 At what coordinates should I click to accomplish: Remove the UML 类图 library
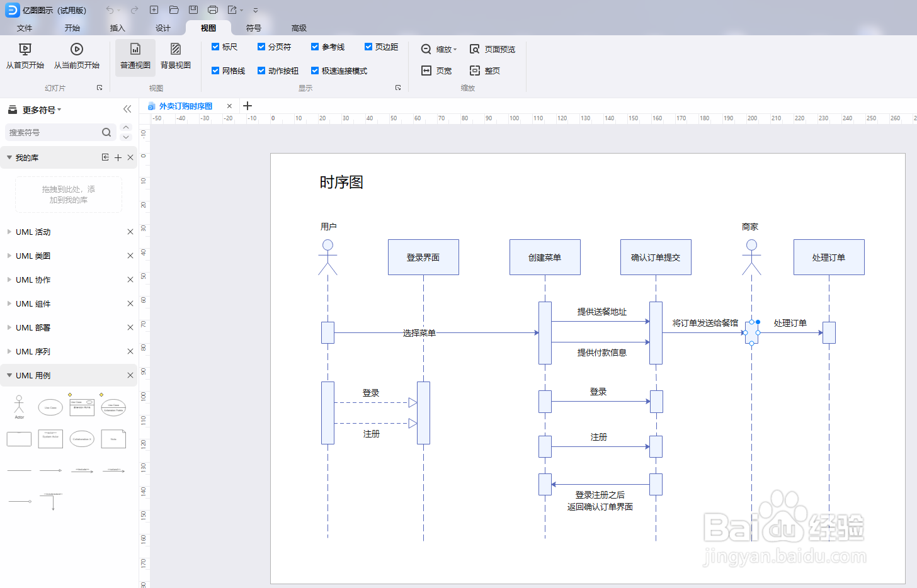[x=130, y=256]
